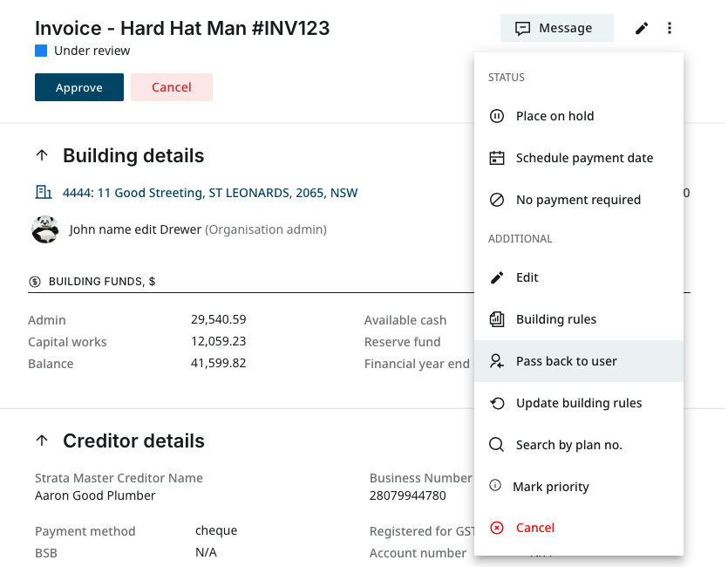
Task: Click John Drewer's panda avatar
Action: (x=45, y=230)
